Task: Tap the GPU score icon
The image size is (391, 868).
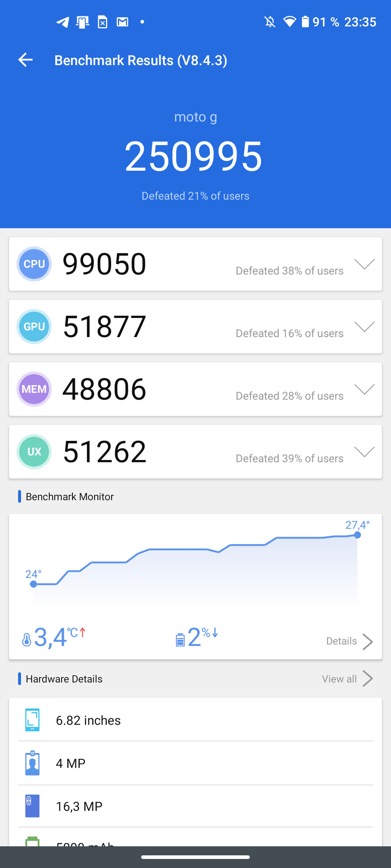Action: pos(34,327)
